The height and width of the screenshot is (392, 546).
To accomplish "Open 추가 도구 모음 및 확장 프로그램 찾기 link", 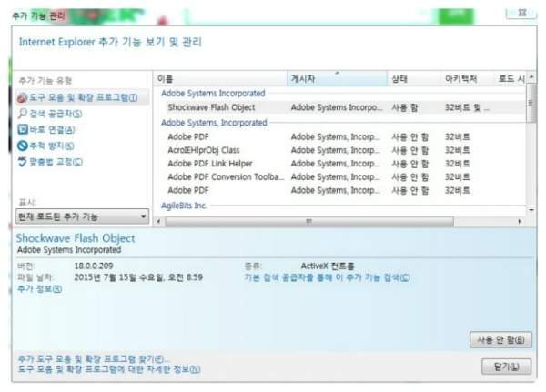I will pos(94,359).
